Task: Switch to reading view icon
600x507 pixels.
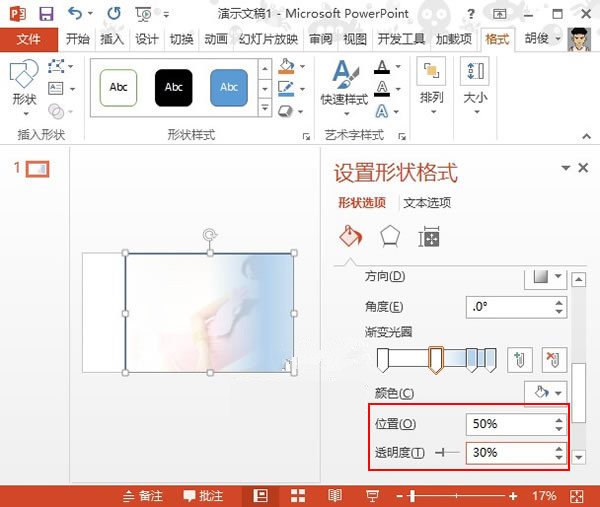Action: pos(334,495)
